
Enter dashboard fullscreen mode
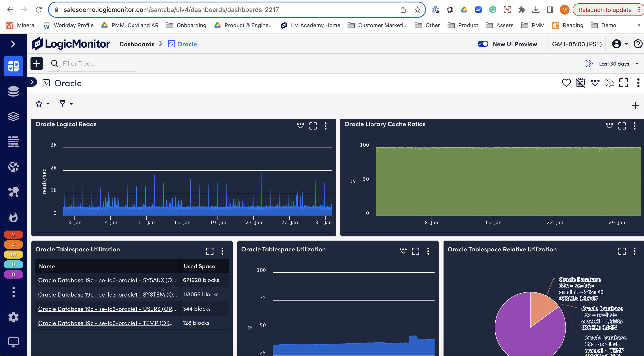coord(624,83)
